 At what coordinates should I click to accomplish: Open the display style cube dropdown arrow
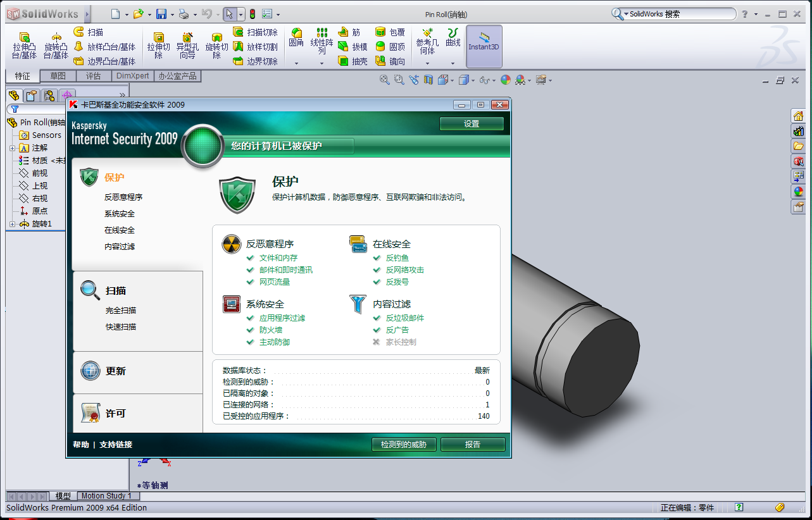(x=473, y=80)
